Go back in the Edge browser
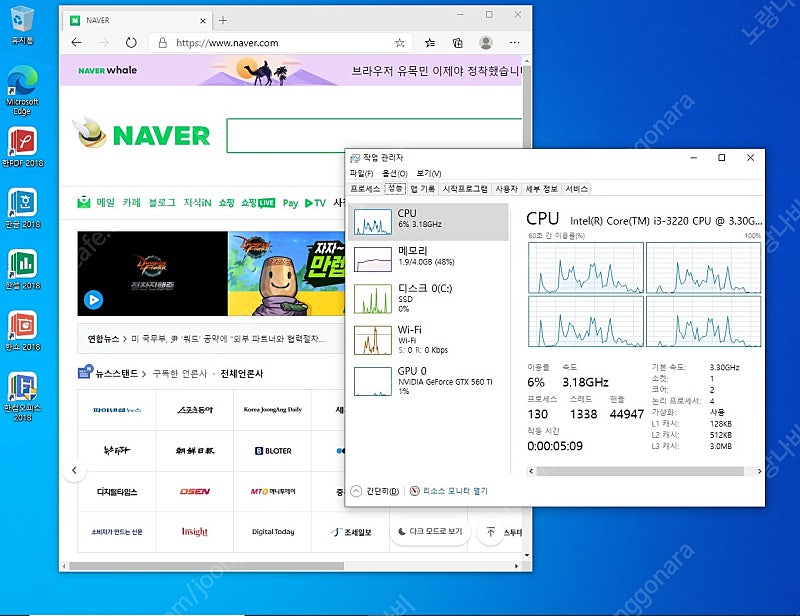Screen dimensions: 800x616 click(x=77, y=43)
